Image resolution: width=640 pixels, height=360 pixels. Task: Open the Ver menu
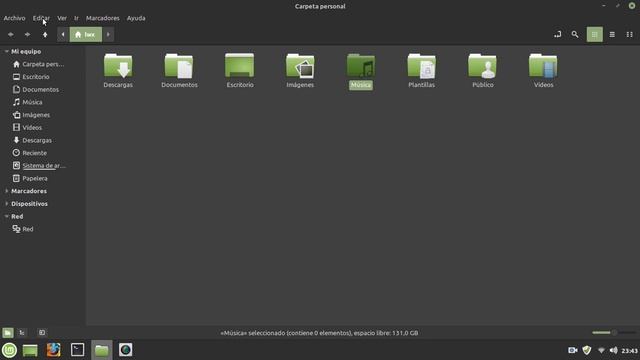pos(62,18)
